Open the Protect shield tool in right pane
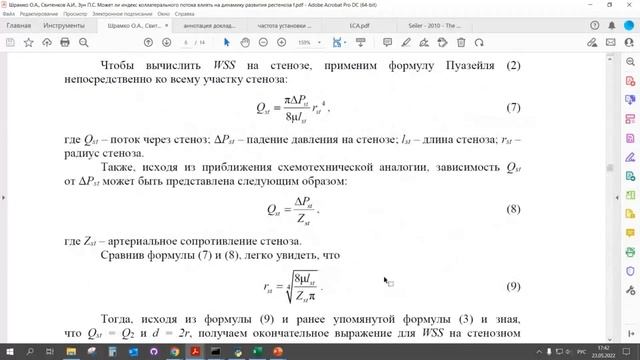Screen dimensions: 640x360 [x=630, y=271]
